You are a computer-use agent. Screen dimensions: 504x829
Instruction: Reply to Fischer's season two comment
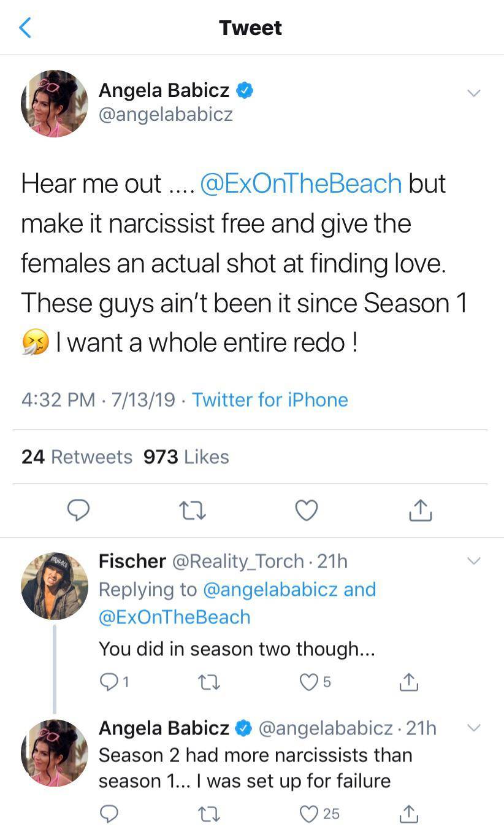(x=109, y=682)
